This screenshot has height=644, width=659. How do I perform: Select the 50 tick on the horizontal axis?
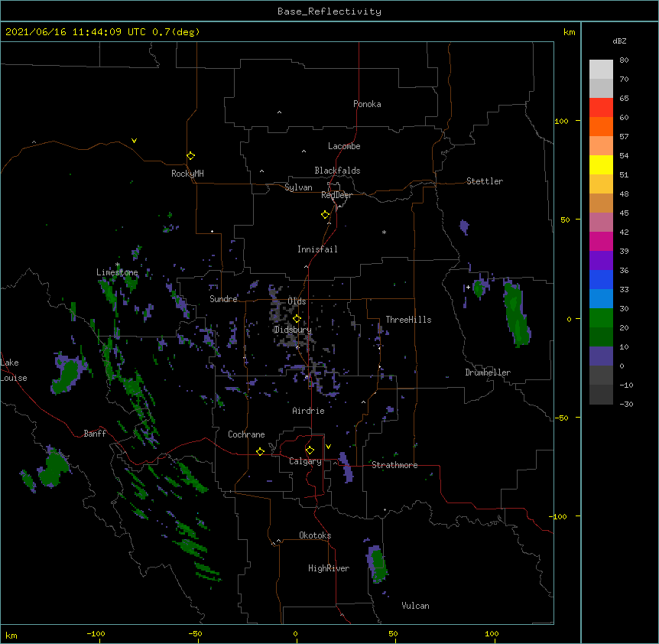pyautogui.click(x=393, y=634)
